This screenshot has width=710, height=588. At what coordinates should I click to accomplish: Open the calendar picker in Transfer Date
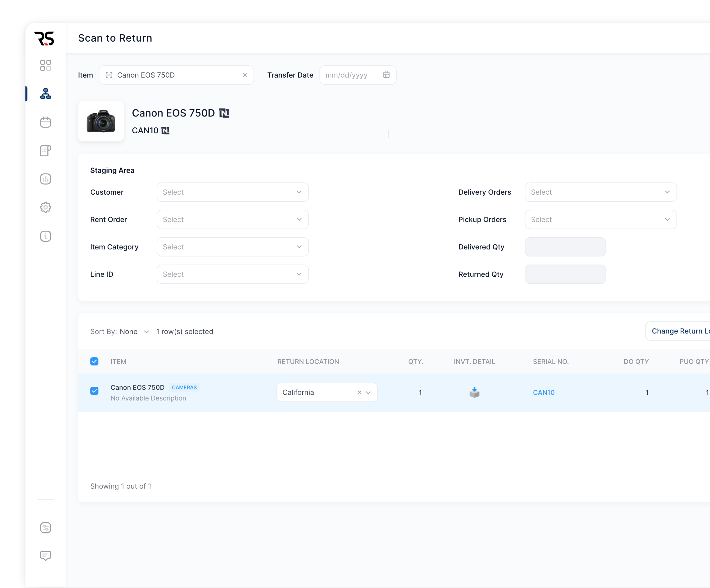(x=386, y=75)
